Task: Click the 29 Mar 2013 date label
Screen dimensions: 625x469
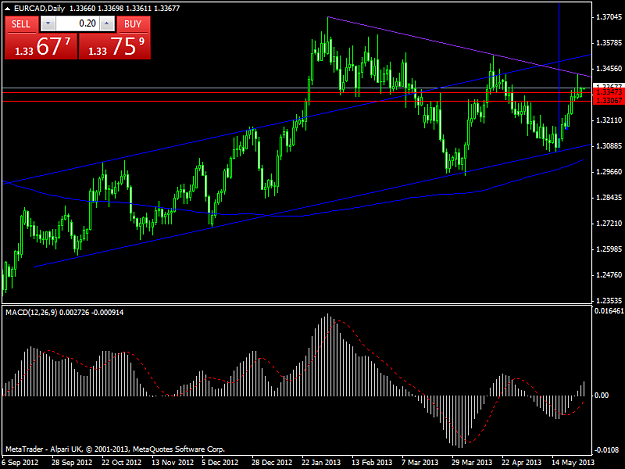Action: [x=472, y=462]
